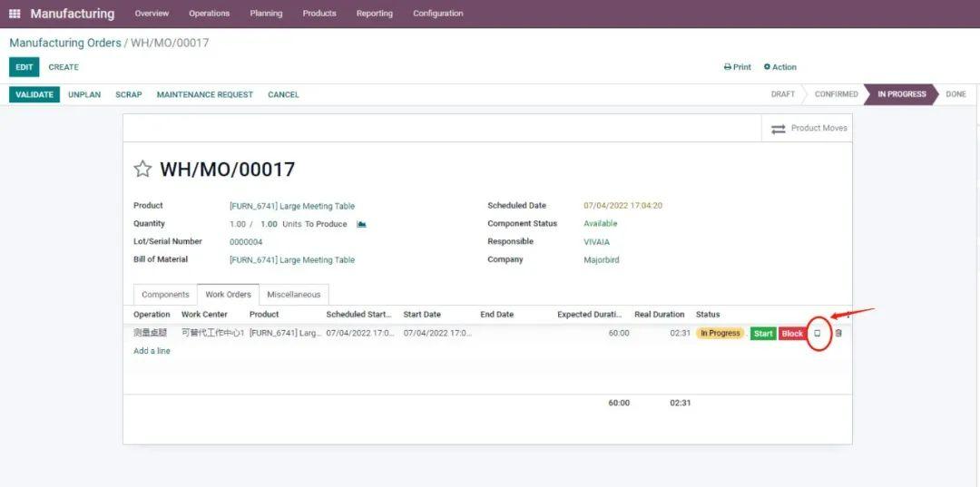Screen dimensions: 980x487
Task: Go back to Manufacturing Orders breadcrumb
Action: pos(64,43)
